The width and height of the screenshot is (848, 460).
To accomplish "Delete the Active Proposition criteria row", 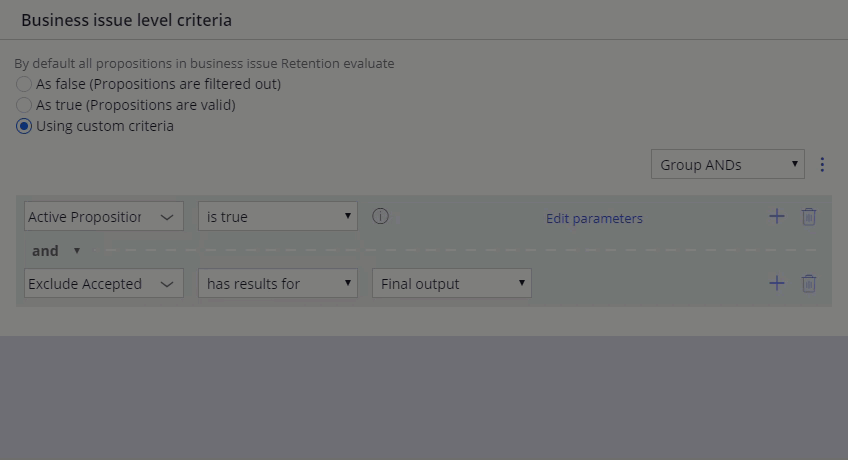I will pos(809,217).
